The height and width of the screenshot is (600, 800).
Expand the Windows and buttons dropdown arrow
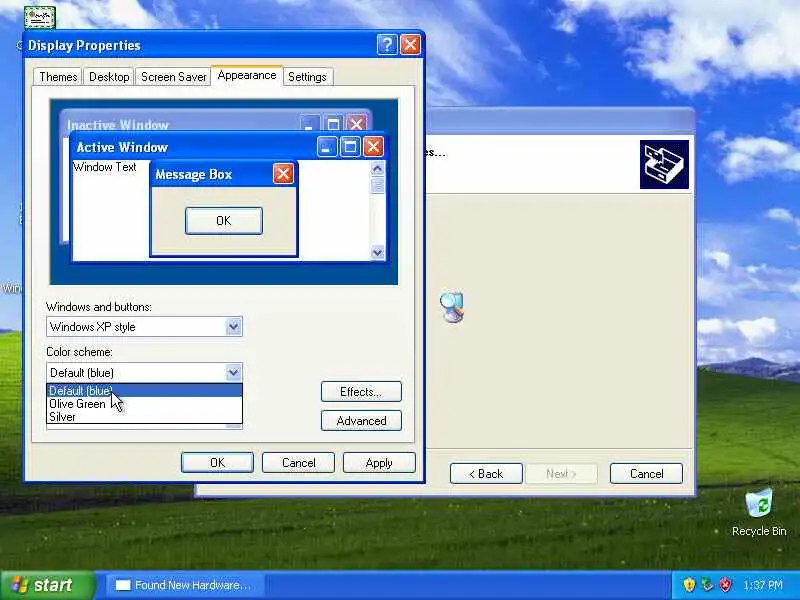233,327
